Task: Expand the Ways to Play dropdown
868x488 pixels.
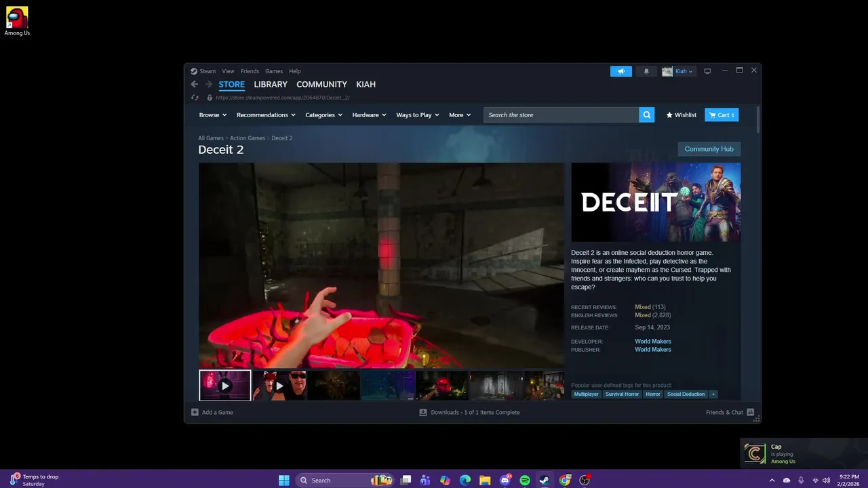Action: click(x=418, y=115)
